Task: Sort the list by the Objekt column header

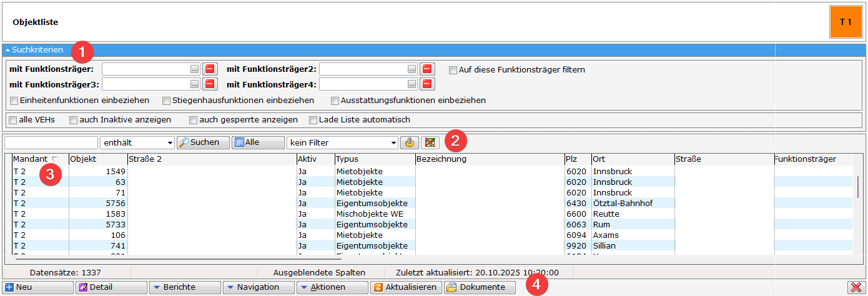Action: 97,159
